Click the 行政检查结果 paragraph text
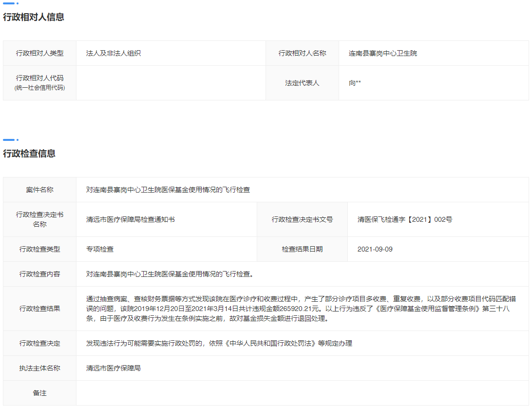The image size is (532, 409). click(x=302, y=309)
